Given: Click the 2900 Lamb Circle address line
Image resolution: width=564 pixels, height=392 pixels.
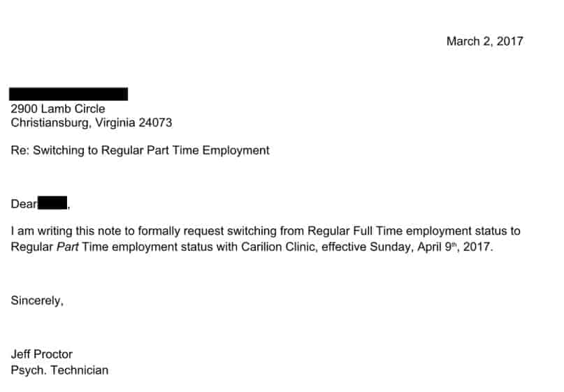Looking at the screenshot, I should 58,109.
